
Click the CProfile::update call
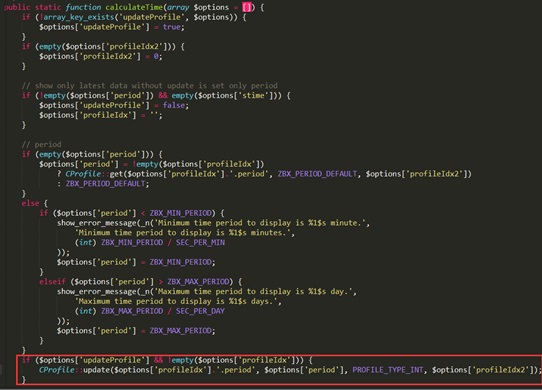tap(74, 370)
